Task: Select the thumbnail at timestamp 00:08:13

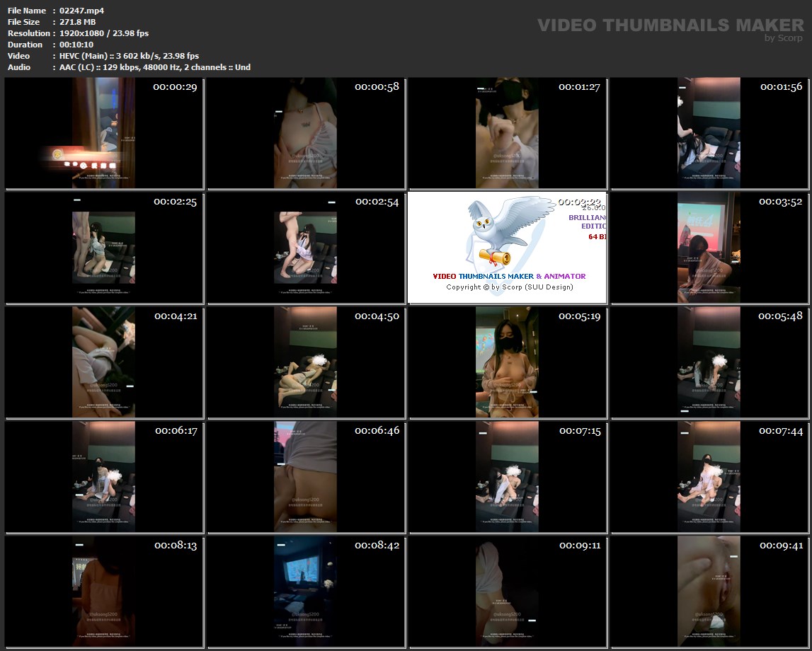Action: [x=103, y=592]
